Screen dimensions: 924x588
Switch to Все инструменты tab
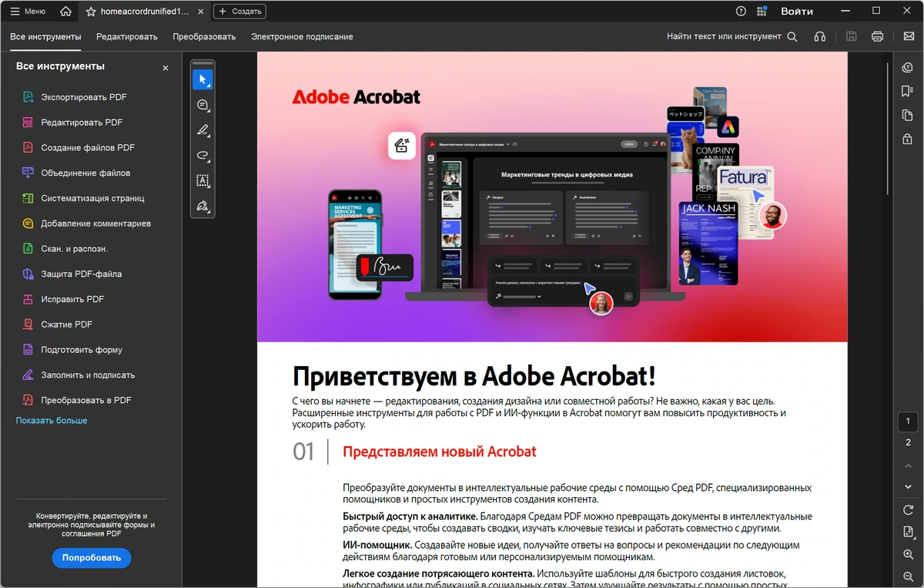pos(45,37)
